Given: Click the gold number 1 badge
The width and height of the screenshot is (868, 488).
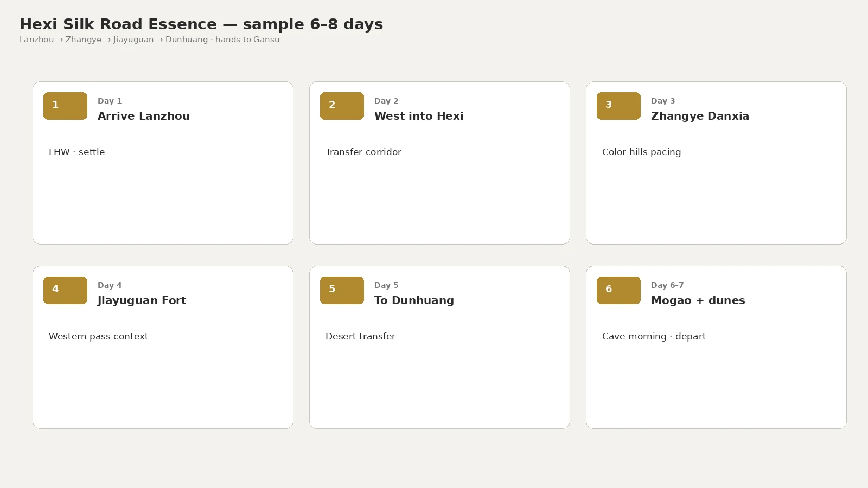Looking at the screenshot, I should [x=65, y=106].
